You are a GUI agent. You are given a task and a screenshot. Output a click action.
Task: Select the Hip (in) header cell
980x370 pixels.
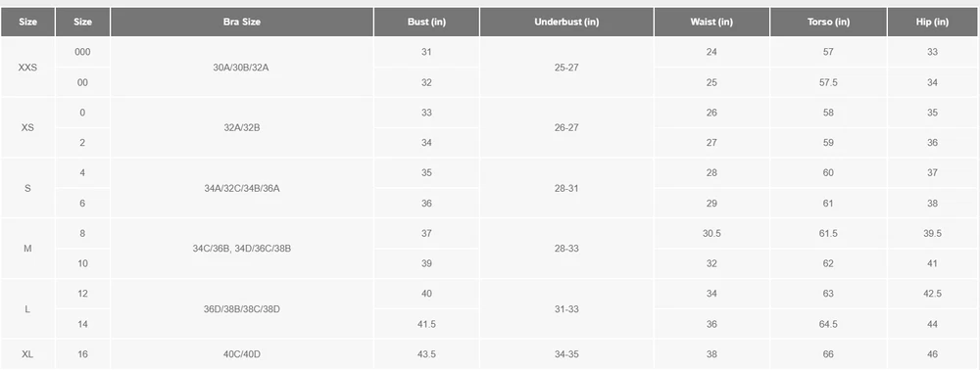932,22
